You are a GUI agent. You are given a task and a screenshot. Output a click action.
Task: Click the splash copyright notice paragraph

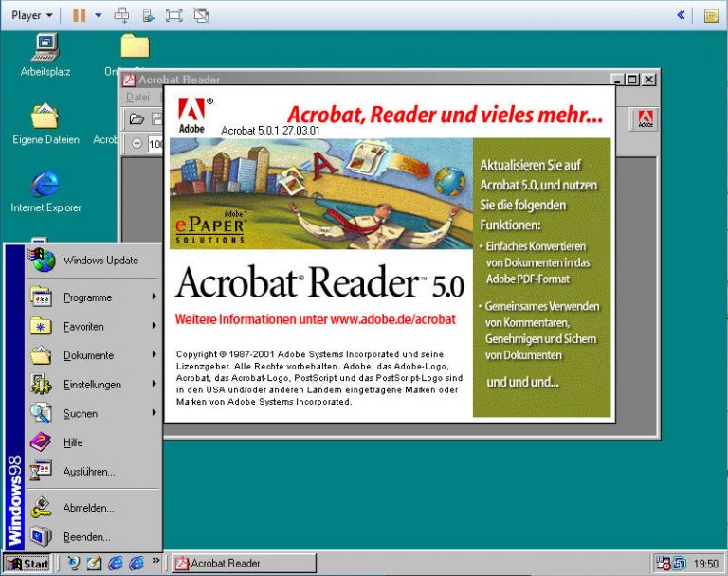[x=318, y=378]
